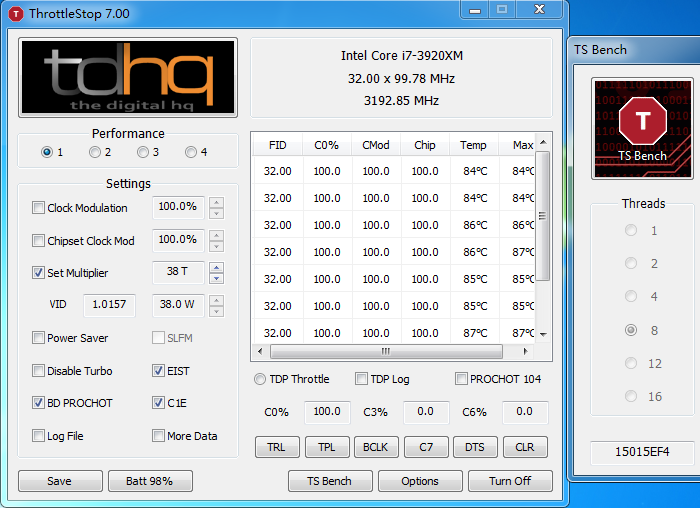
Task: Select 16 threads in TS Bench window
Action: [631, 396]
